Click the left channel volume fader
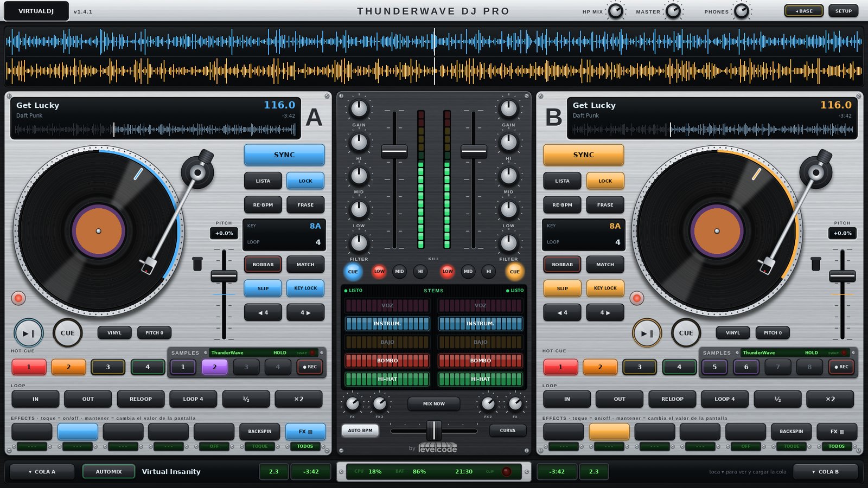This screenshot has height=488, width=868. click(394, 151)
